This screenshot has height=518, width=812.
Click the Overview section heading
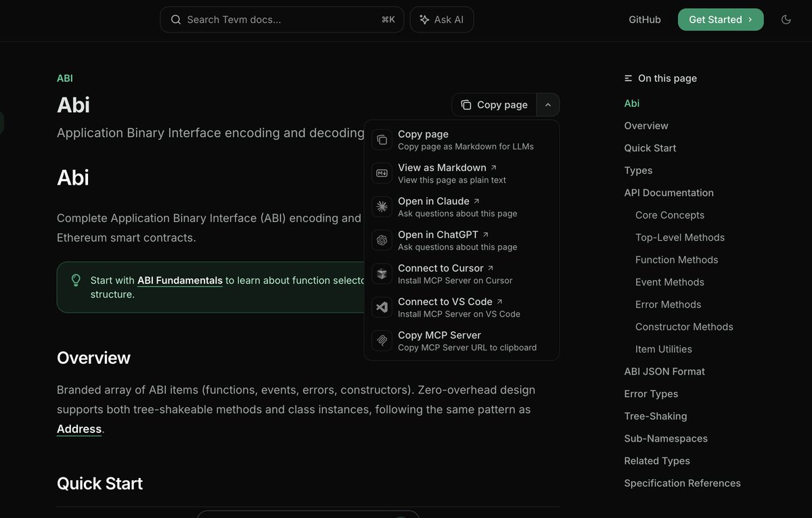click(x=93, y=358)
